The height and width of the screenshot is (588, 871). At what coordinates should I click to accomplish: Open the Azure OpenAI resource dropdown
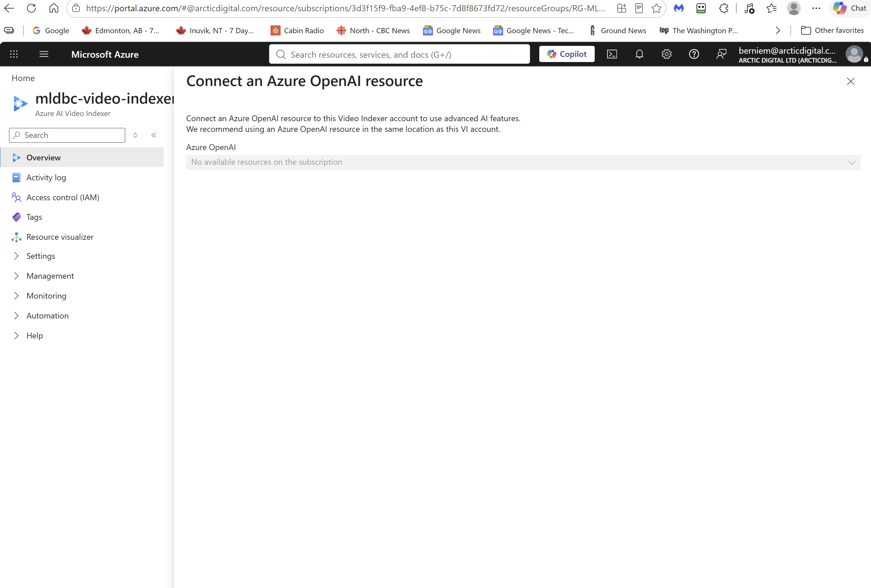tap(523, 162)
